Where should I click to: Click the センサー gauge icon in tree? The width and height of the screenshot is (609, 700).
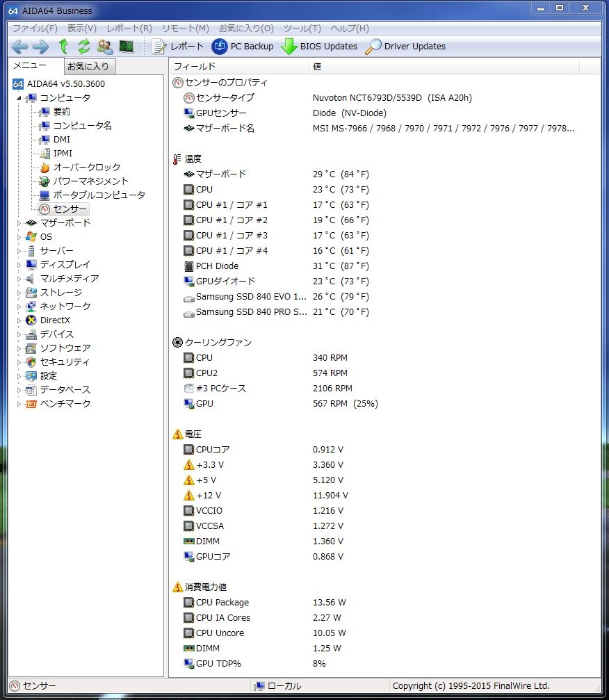(44, 209)
